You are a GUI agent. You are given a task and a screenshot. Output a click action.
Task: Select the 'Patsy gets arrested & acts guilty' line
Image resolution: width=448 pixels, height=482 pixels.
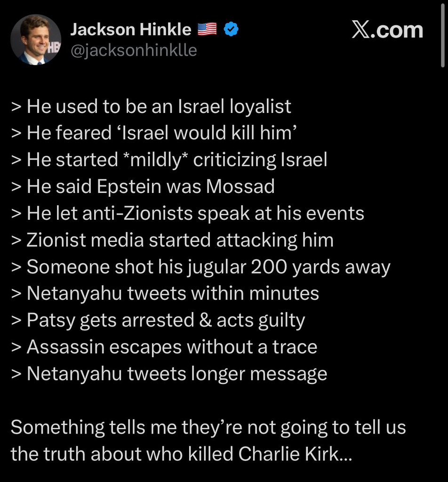158,321
